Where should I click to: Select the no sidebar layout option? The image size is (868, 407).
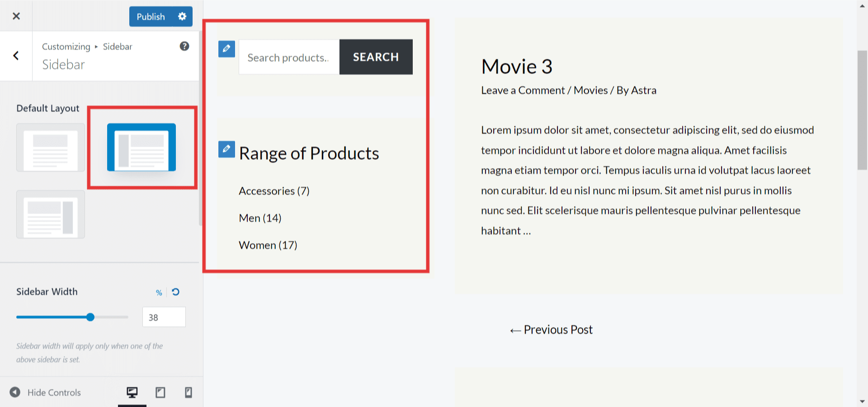coord(51,147)
